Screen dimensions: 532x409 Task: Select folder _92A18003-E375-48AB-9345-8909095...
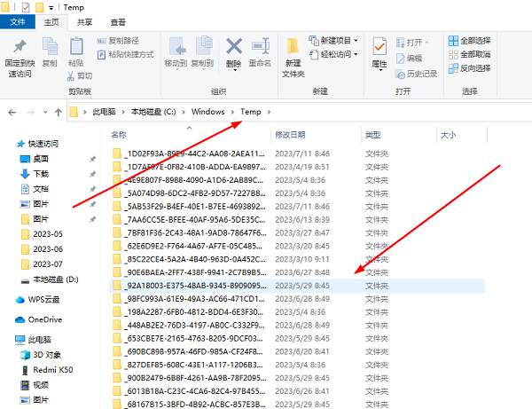click(297, 286)
